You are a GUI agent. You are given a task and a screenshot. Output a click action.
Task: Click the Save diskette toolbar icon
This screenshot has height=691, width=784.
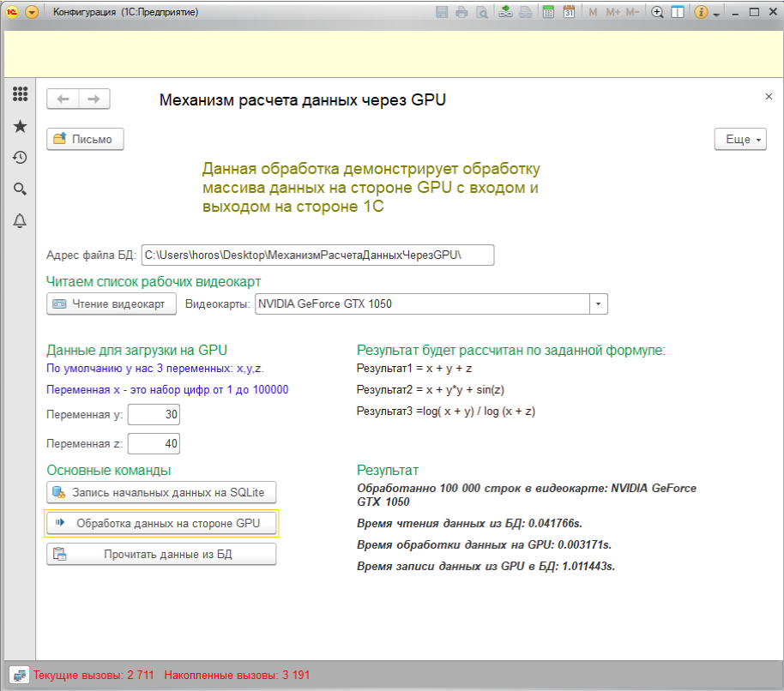pos(442,12)
